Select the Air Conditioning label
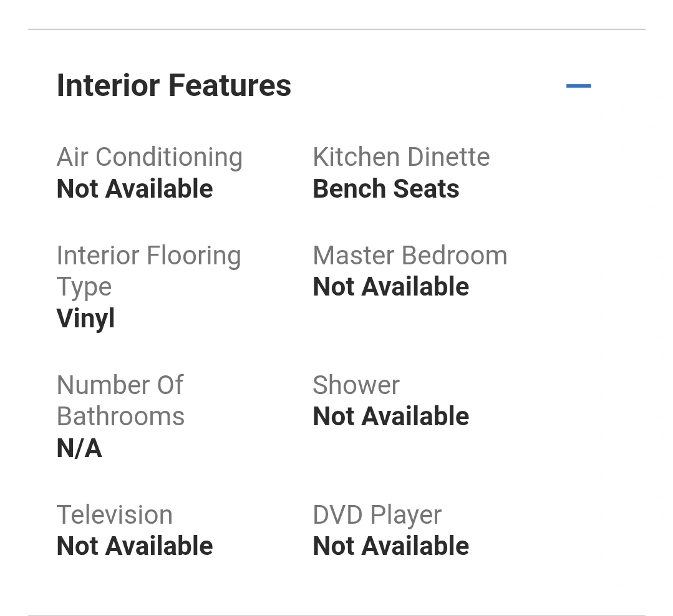This screenshot has width=673, height=616. pyautogui.click(x=150, y=157)
